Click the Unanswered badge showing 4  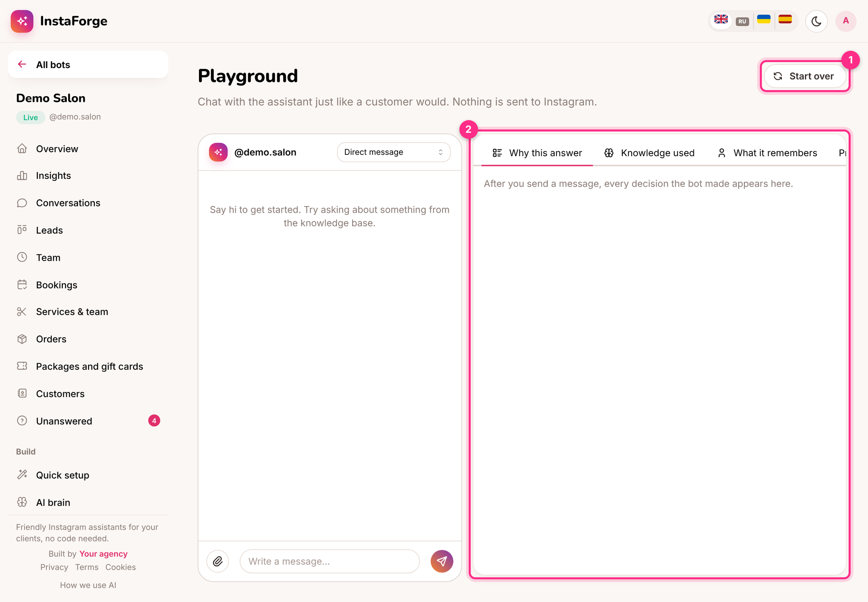pyautogui.click(x=154, y=420)
